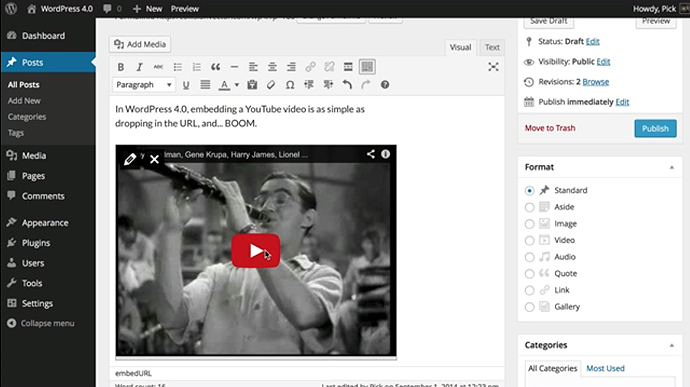Undo the last edit

(347, 85)
